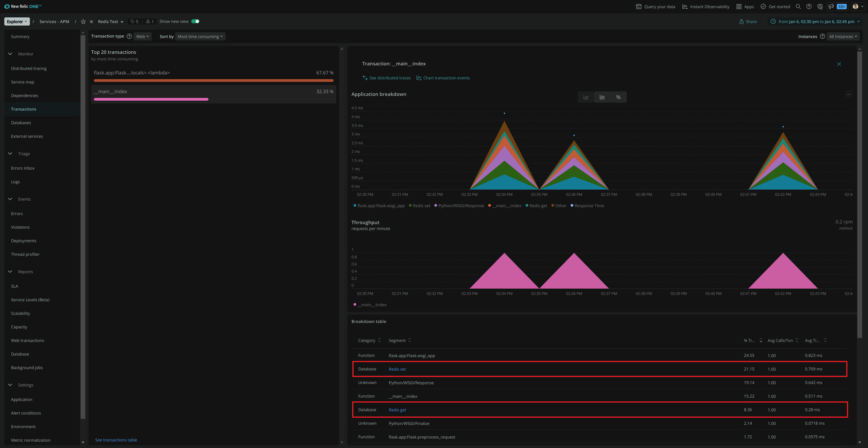
Task: Switch Application breakdown to the percentage view
Action: (618, 97)
